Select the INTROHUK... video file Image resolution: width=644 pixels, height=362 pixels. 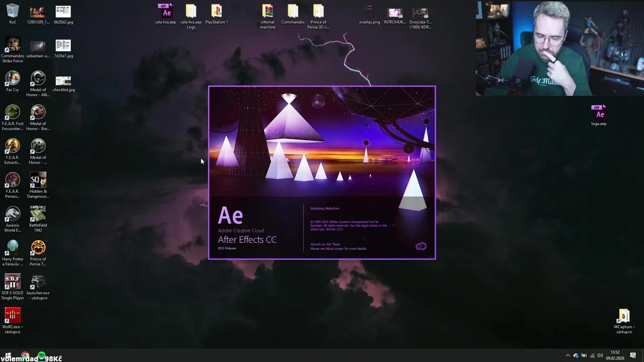(x=395, y=15)
